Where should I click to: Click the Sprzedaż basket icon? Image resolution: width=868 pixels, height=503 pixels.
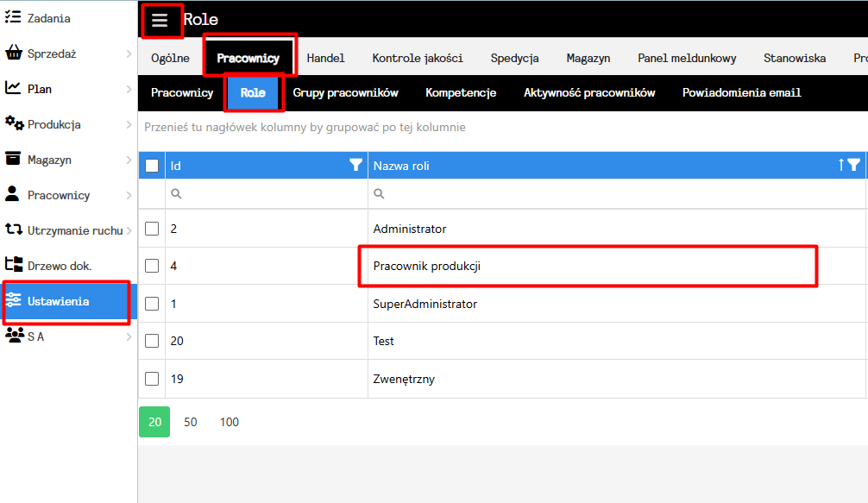click(13, 53)
